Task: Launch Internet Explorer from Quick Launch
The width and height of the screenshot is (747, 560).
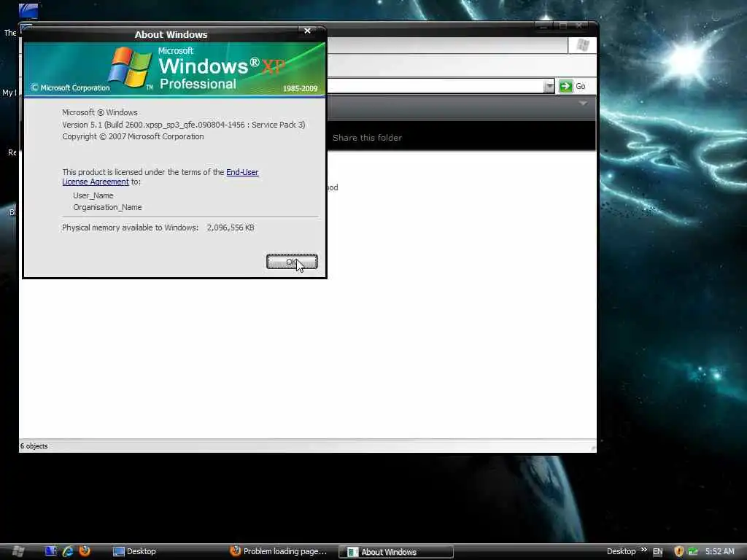Action: pos(68,551)
